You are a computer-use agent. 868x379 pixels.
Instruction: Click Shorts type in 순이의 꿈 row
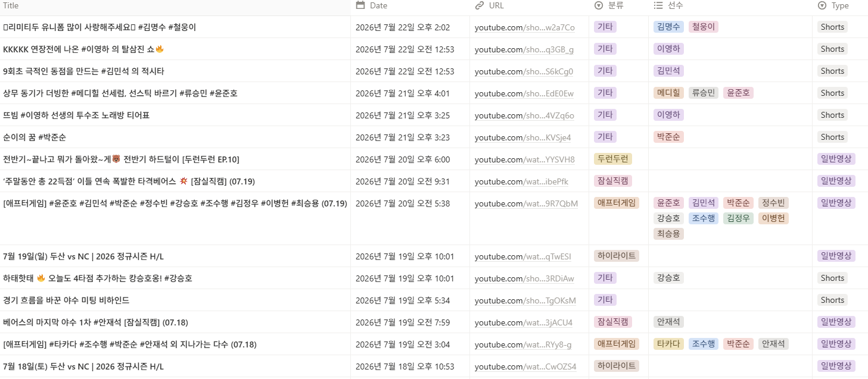tap(832, 137)
